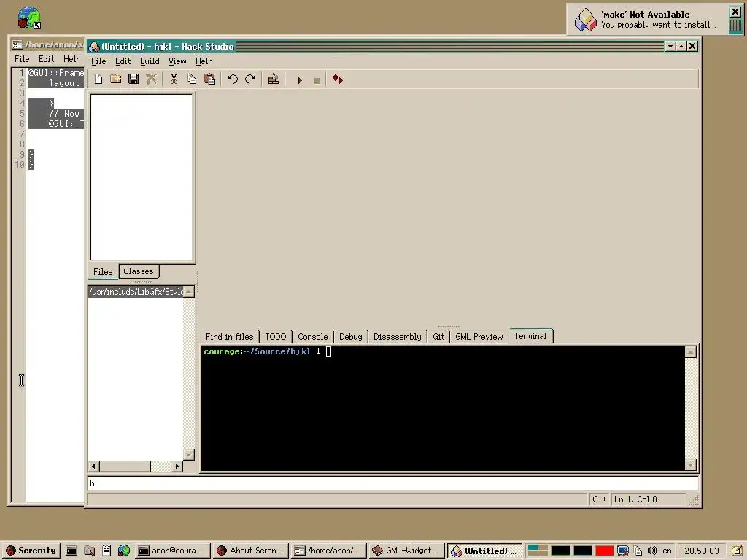747x560 pixels.
Task: Click the (Untitled) Hack Studio taskbar button
Action: (485, 551)
